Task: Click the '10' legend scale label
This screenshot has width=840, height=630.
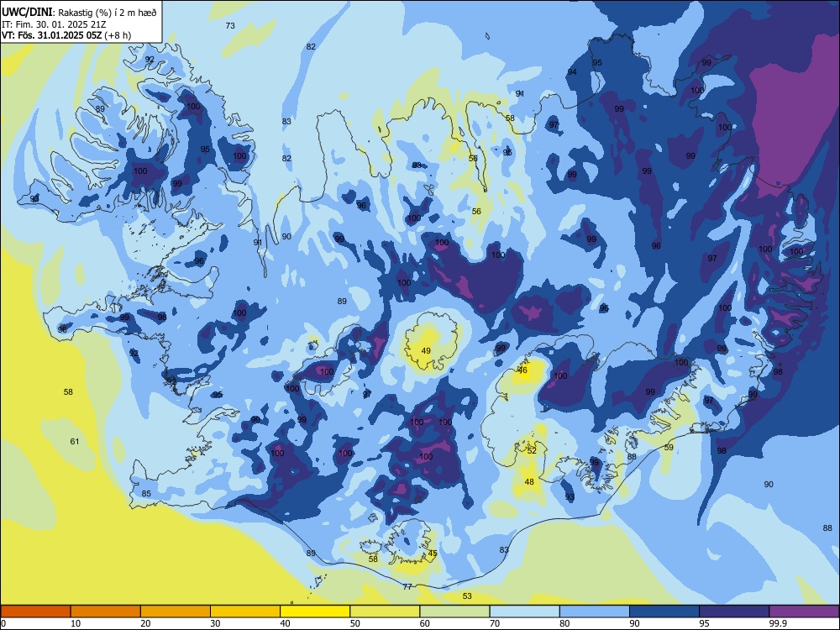Action: click(76, 623)
